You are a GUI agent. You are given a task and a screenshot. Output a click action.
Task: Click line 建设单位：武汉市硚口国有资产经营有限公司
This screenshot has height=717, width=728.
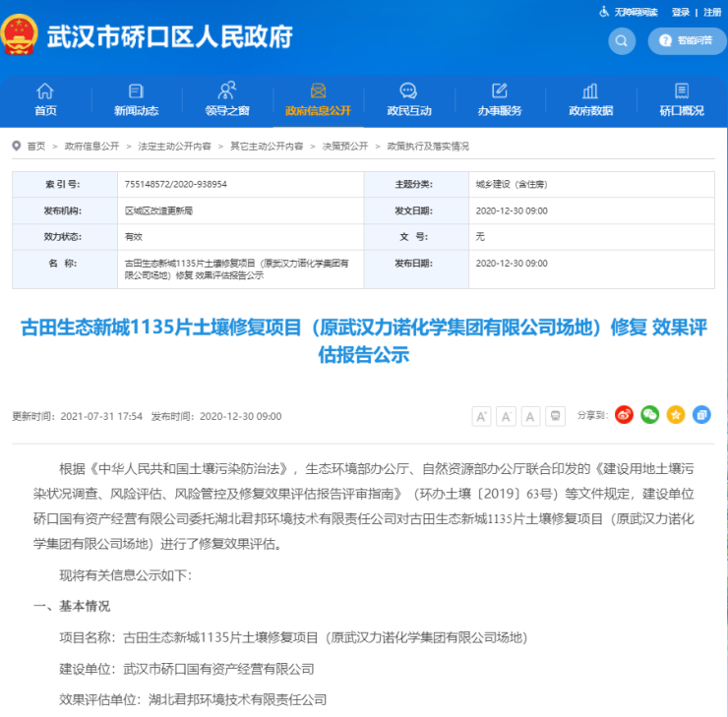click(x=187, y=669)
